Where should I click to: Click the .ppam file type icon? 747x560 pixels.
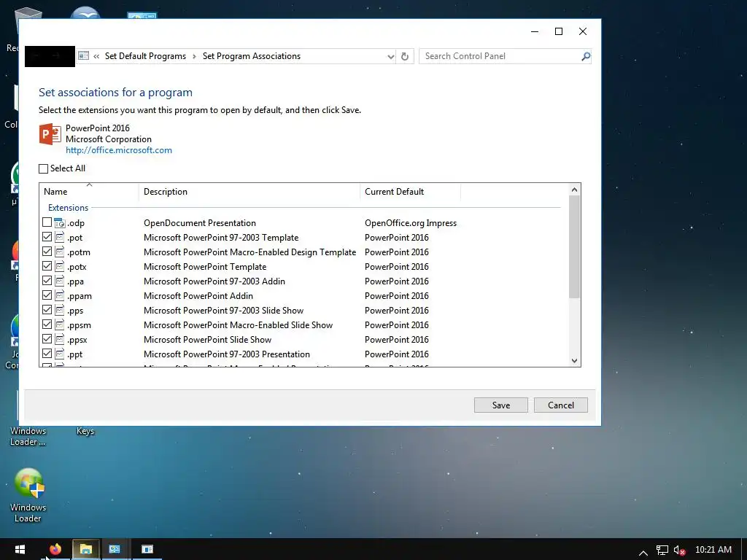(60, 296)
